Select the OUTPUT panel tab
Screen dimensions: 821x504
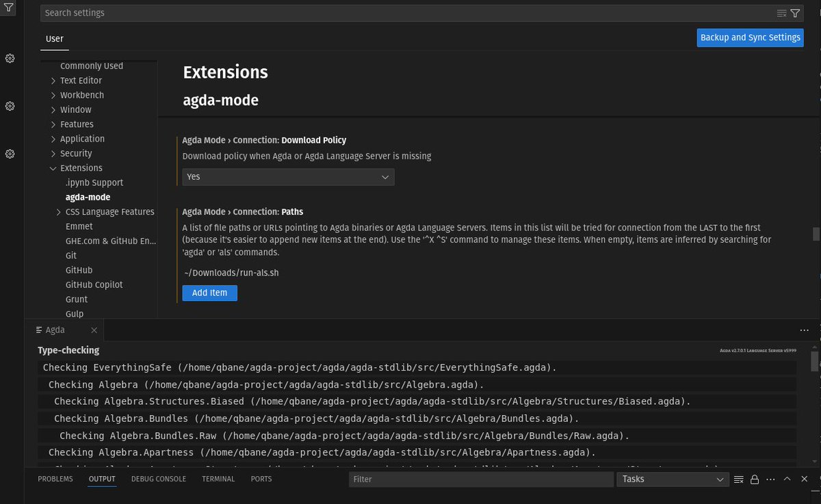(102, 479)
